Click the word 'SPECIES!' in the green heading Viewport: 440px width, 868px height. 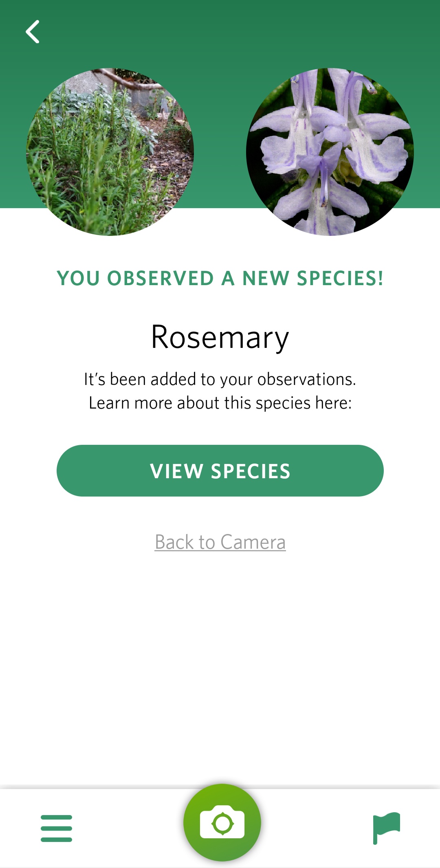pos(340,279)
